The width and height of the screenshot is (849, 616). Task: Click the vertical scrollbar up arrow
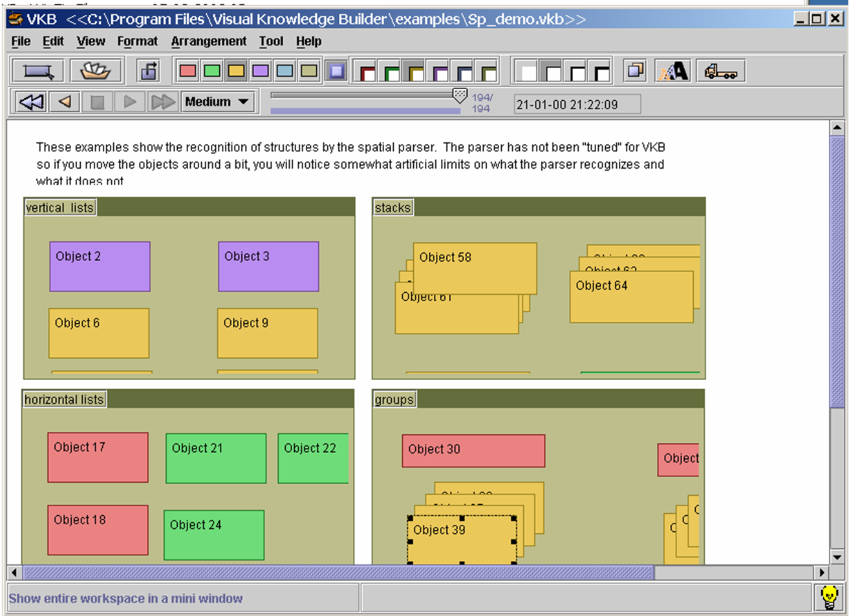[837, 127]
